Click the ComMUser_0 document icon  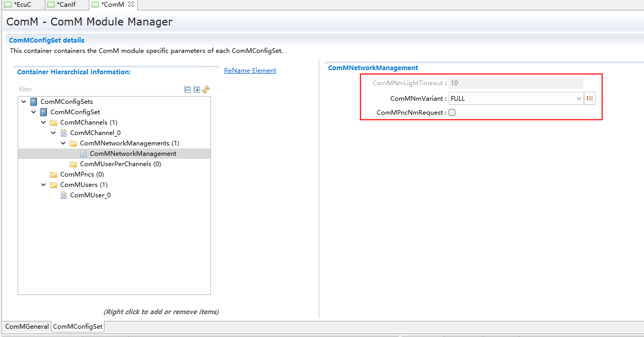[x=64, y=195]
